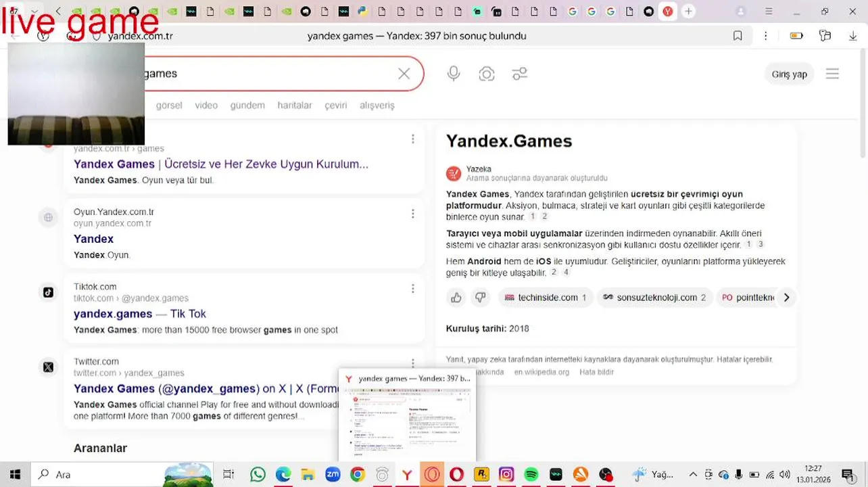
Task: Switch to the çeviri search tab
Action: (336, 106)
